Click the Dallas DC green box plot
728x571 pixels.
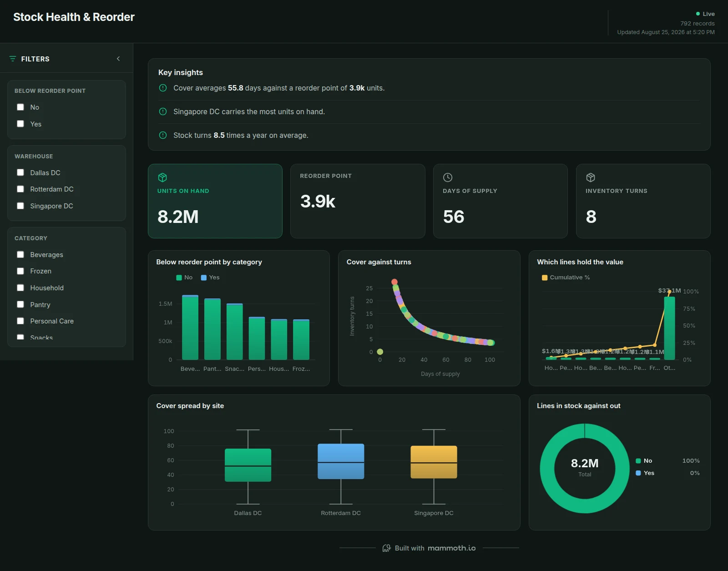point(248,465)
